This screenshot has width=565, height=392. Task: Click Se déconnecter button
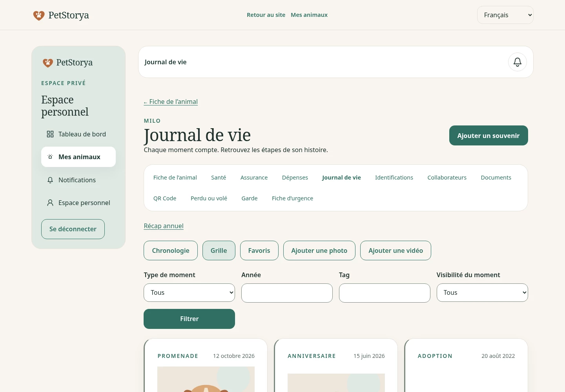click(x=73, y=229)
